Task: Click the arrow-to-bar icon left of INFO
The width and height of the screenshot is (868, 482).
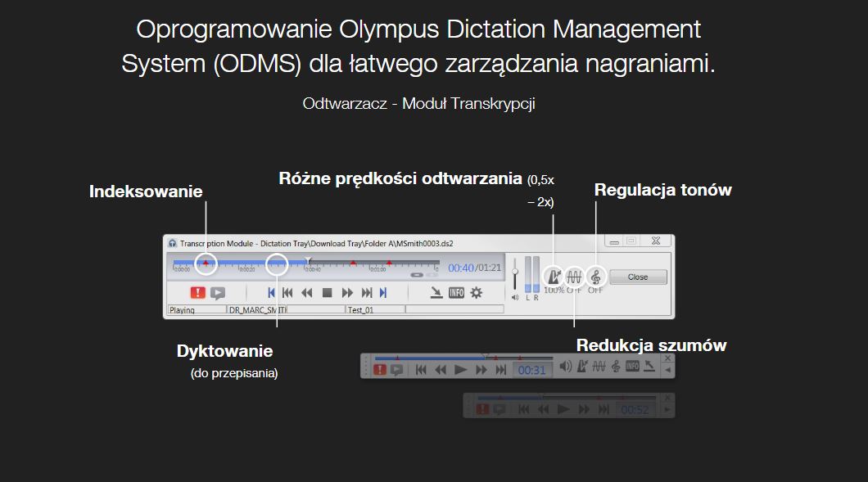Action: click(x=436, y=293)
